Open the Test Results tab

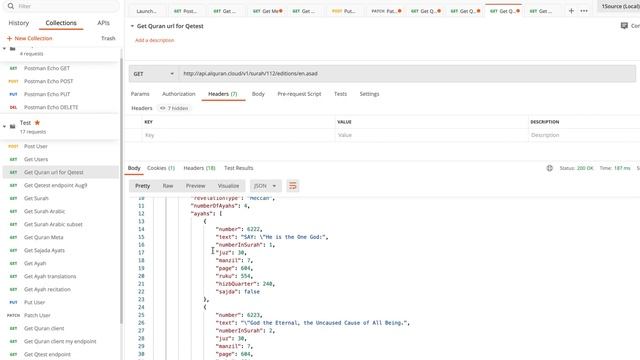point(239,168)
